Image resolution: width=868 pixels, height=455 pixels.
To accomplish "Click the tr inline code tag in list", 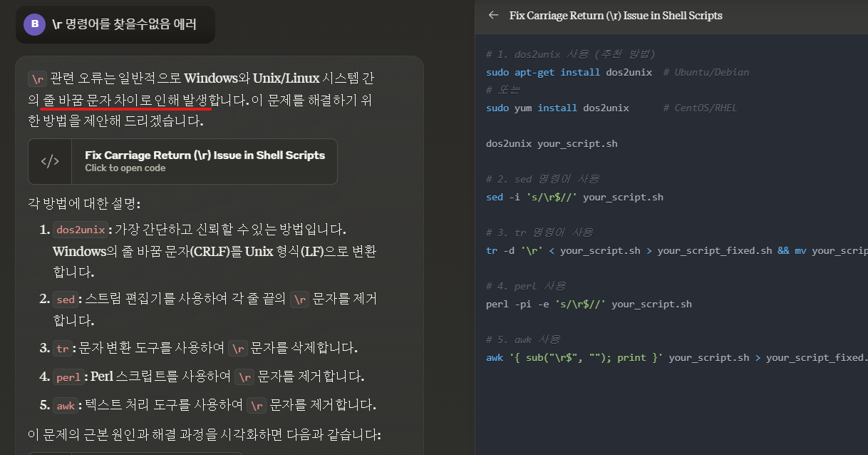I will coord(62,349).
